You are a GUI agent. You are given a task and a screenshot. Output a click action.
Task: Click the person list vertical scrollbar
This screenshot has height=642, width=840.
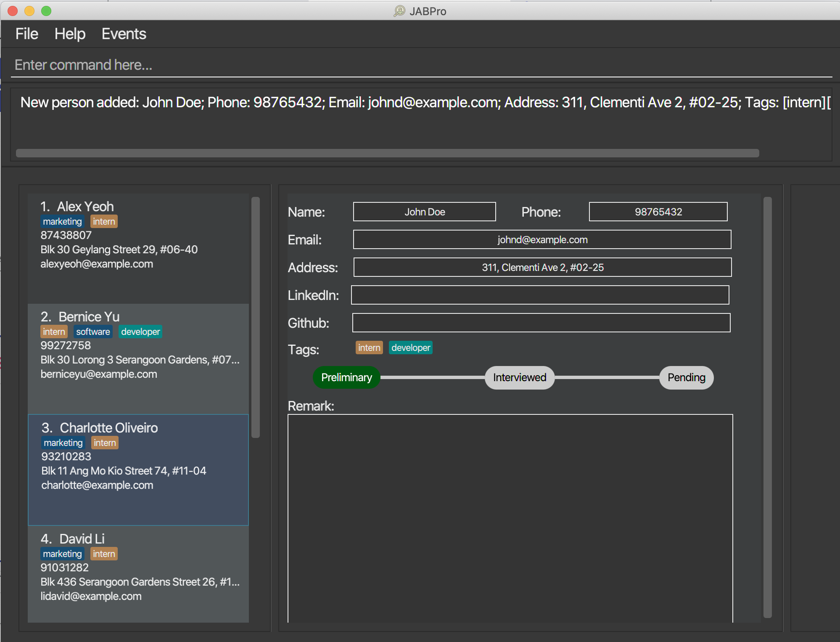pyautogui.click(x=255, y=317)
